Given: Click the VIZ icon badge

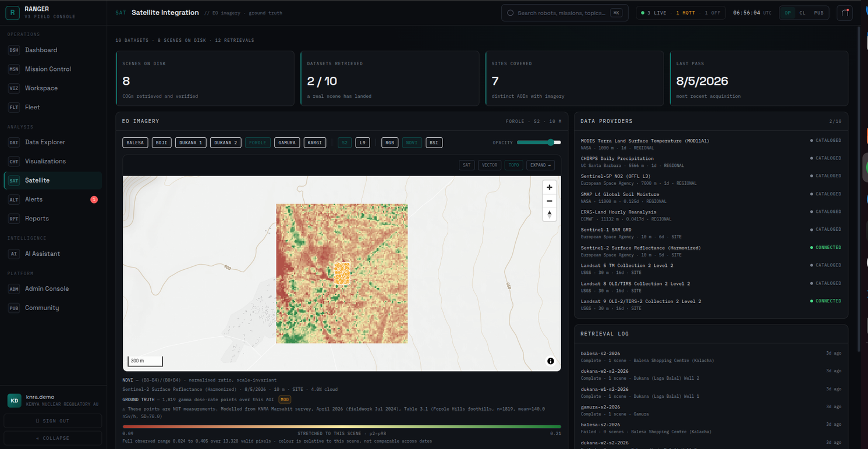Looking at the screenshot, I should click(14, 88).
